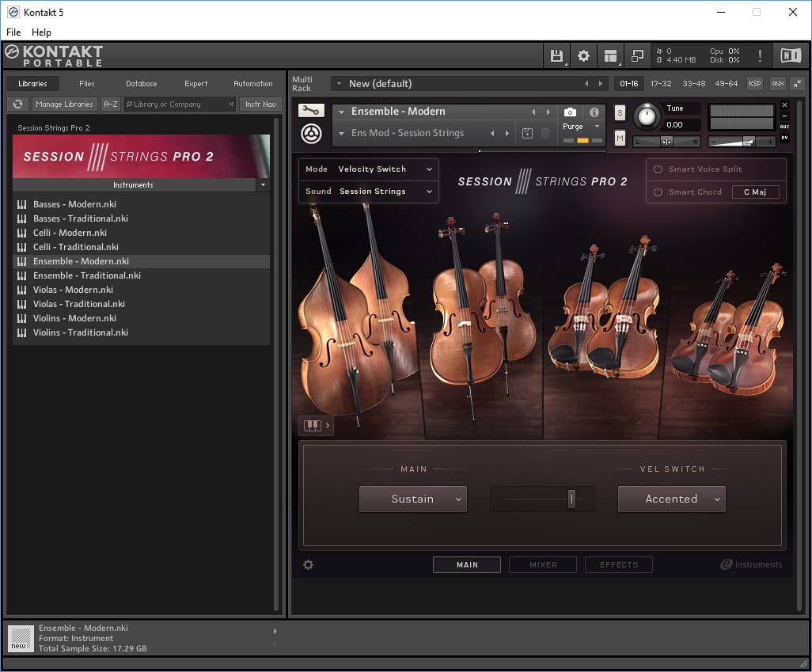Clear the library search field

pyautogui.click(x=231, y=104)
